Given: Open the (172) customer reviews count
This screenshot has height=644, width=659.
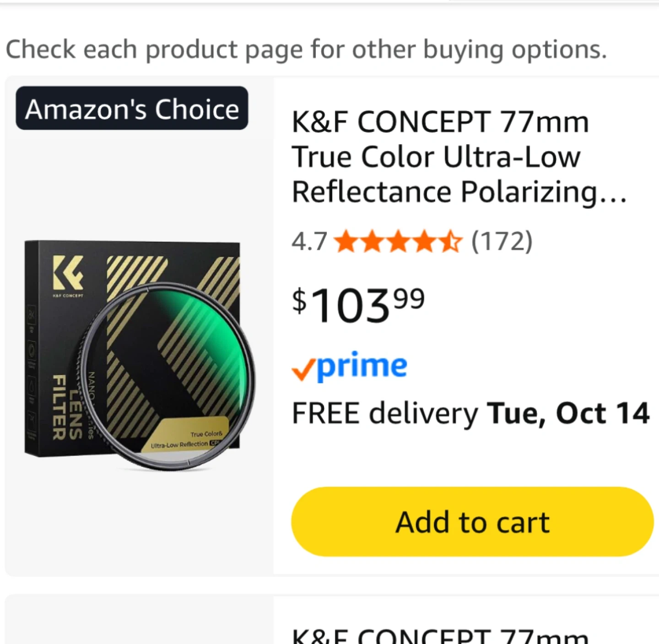Looking at the screenshot, I should pos(502,241).
